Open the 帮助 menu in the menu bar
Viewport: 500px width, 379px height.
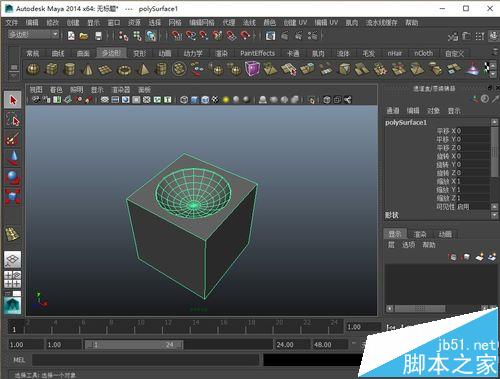point(412,23)
